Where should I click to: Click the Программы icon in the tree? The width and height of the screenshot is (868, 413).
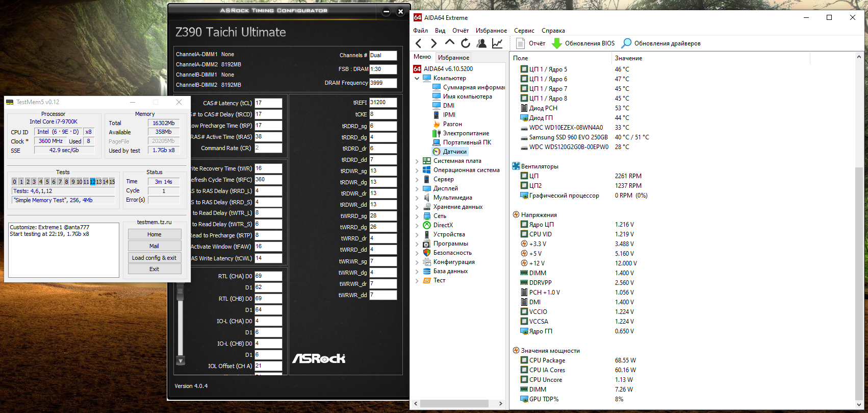(x=427, y=244)
